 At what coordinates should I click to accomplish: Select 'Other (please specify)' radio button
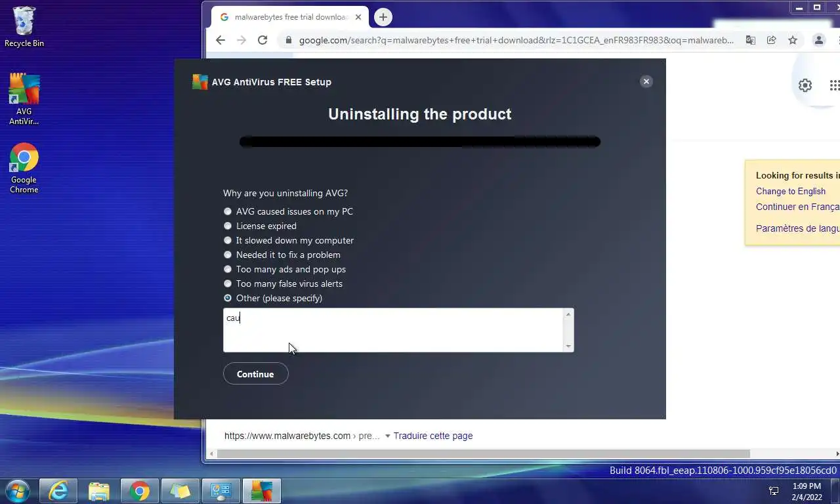228,298
